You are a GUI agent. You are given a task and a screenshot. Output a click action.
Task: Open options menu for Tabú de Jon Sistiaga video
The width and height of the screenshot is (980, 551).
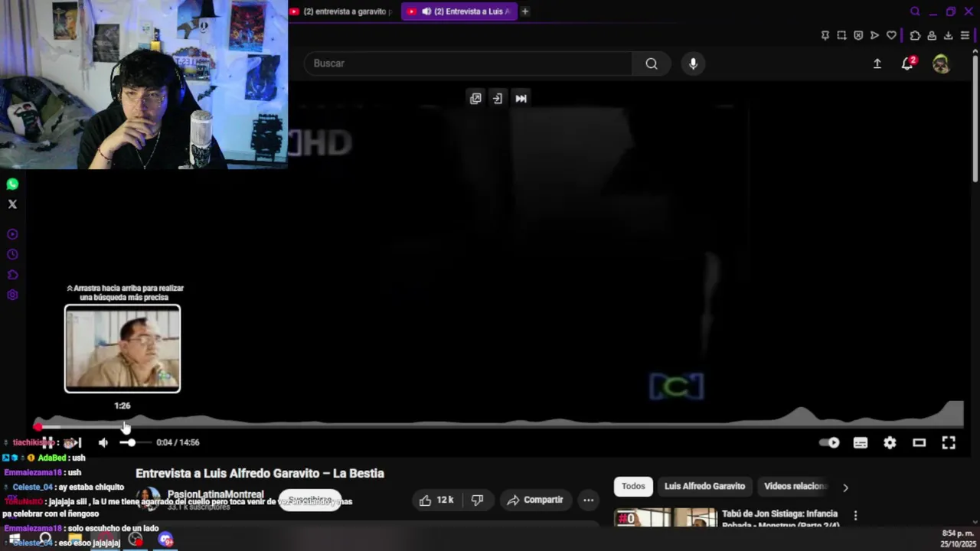(x=855, y=516)
